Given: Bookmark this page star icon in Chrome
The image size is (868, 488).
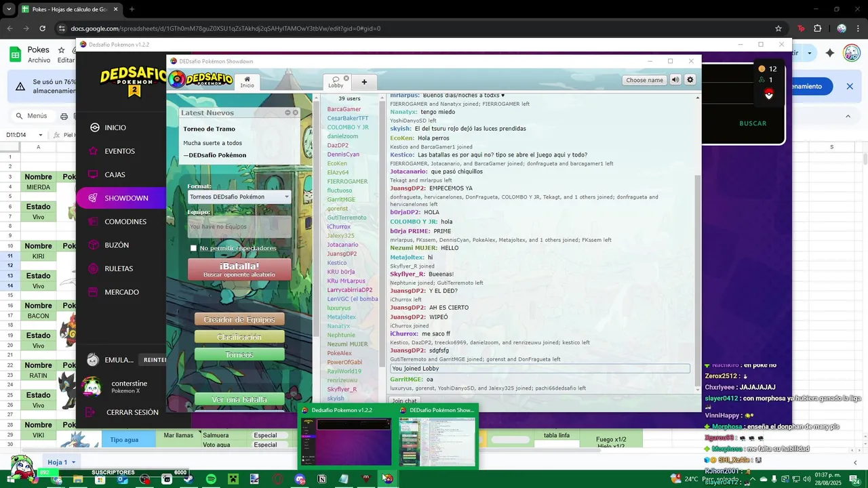Looking at the screenshot, I should point(778,28).
